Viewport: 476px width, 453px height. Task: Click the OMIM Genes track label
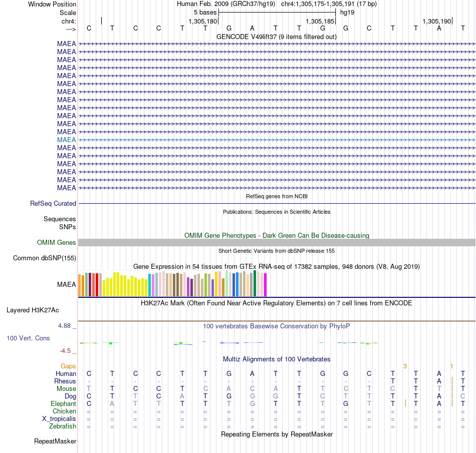point(57,243)
